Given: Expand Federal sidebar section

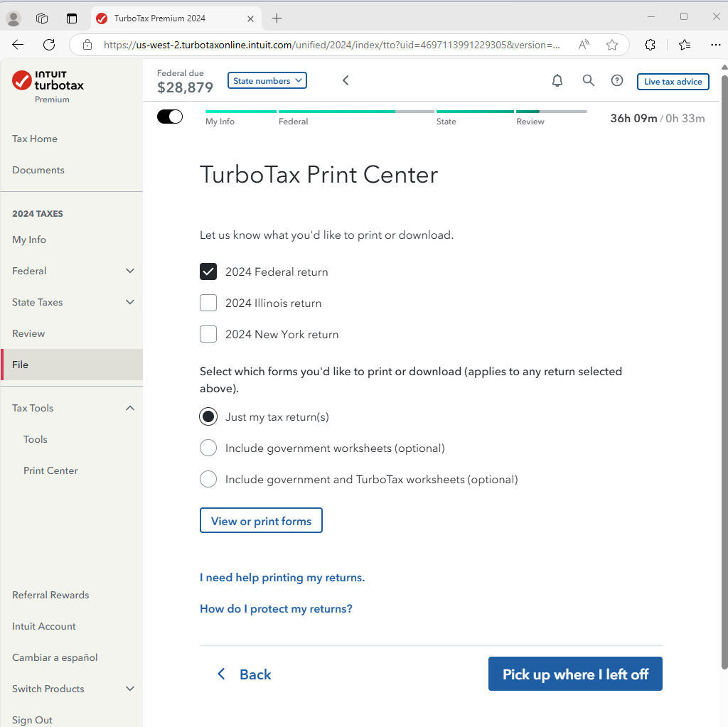Looking at the screenshot, I should click(x=130, y=271).
